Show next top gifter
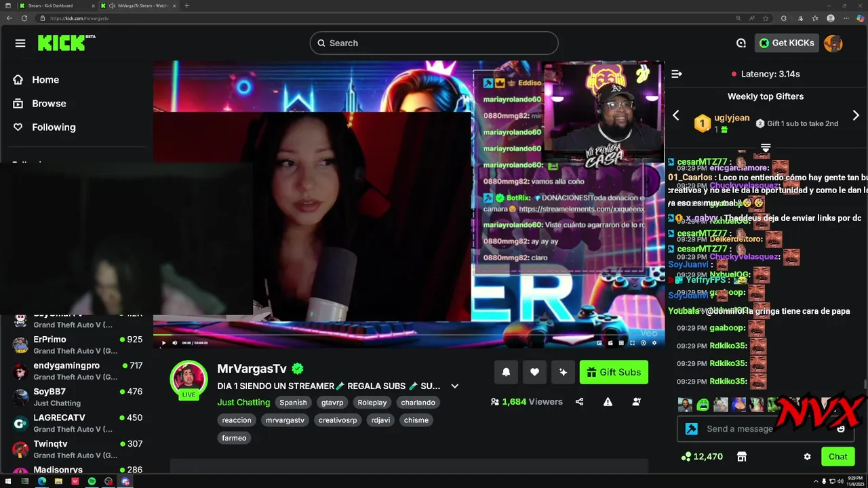This screenshot has height=488, width=868. pos(856,116)
